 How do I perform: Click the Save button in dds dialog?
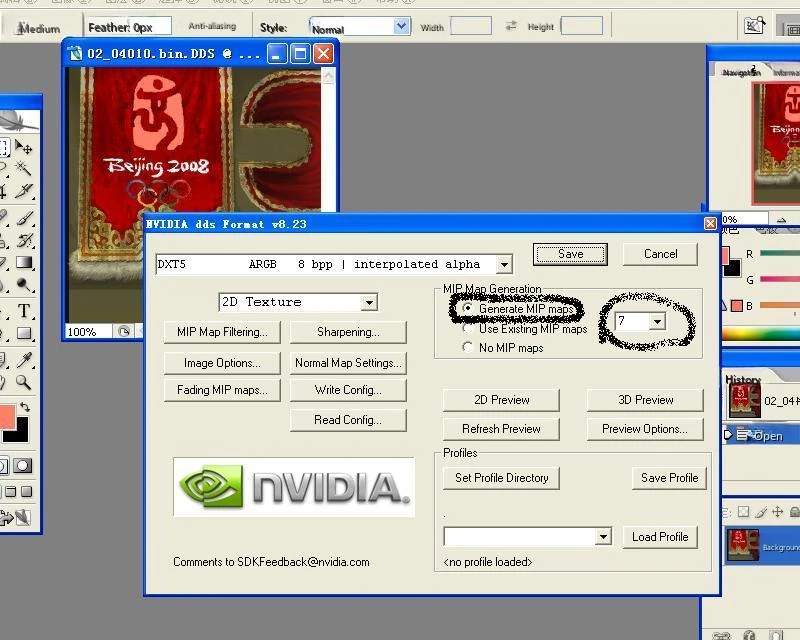pyautogui.click(x=570, y=254)
